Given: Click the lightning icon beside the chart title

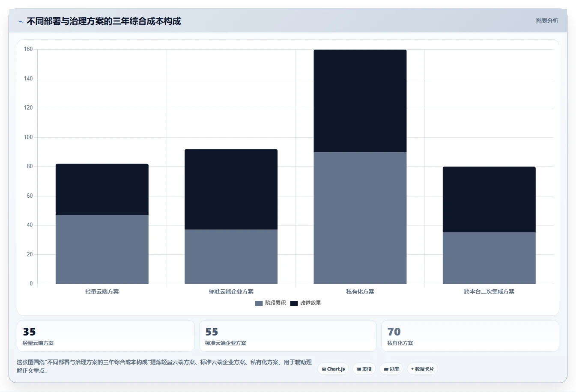Looking at the screenshot, I should [x=20, y=21].
